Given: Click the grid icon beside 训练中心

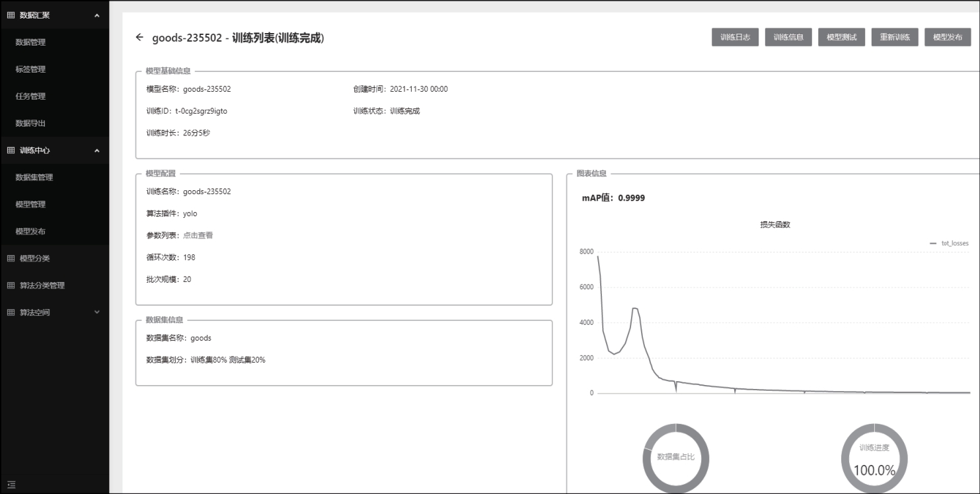Looking at the screenshot, I should click(11, 151).
